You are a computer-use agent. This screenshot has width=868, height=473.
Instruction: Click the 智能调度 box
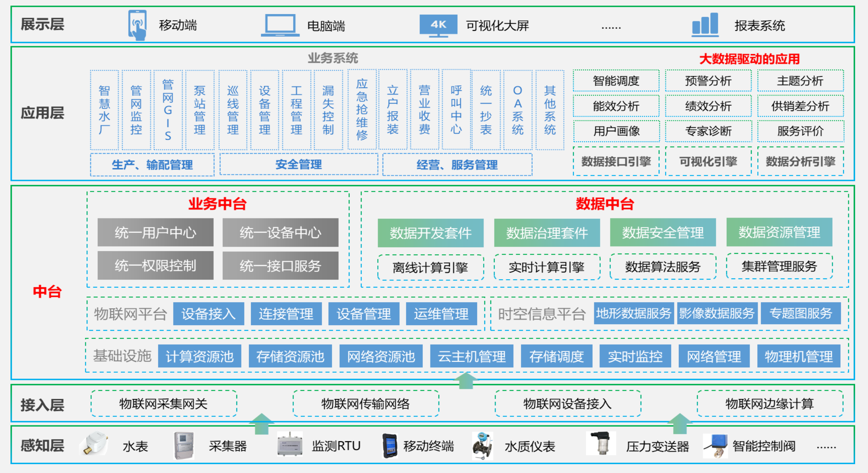click(616, 81)
